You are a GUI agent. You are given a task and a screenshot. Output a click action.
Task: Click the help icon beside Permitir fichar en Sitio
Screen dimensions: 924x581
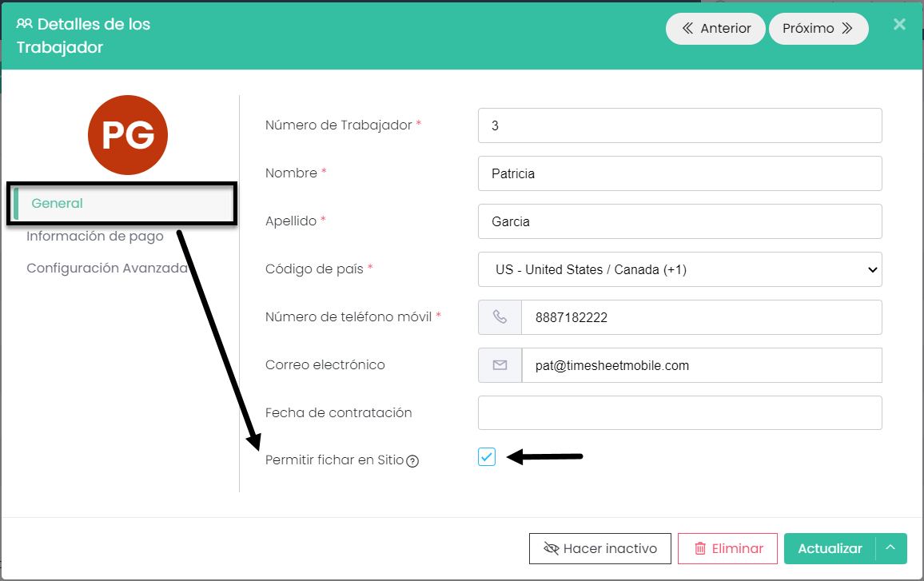pos(412,461)
